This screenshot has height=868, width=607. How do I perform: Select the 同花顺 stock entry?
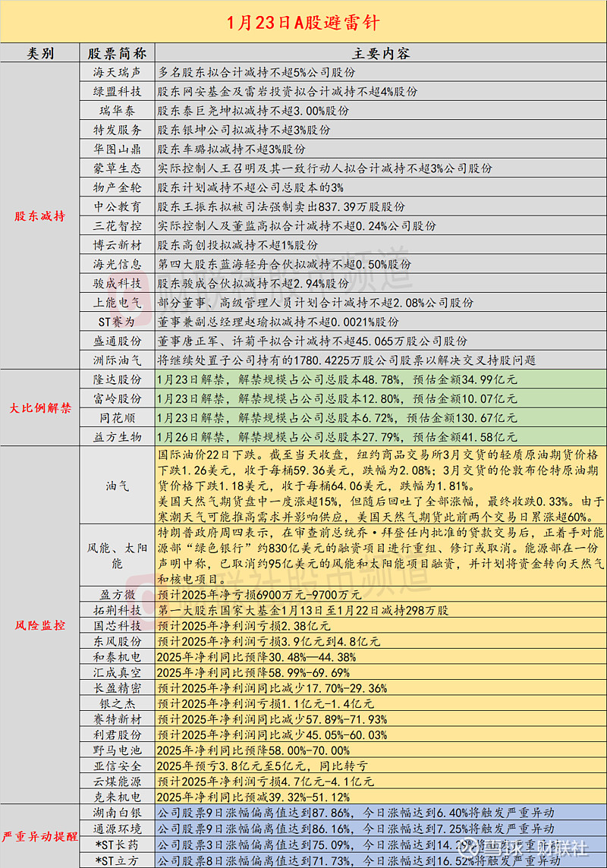[x=117, y=416]
